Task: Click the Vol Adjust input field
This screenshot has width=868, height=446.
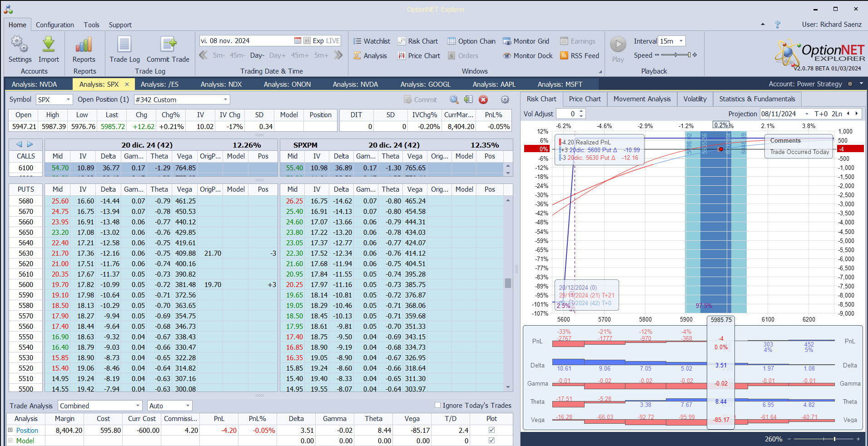Action: coord(567,114)
